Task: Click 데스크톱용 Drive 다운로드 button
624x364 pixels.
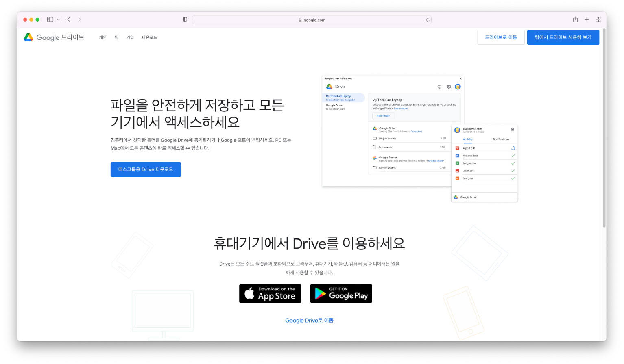Action: click(146, 169)
